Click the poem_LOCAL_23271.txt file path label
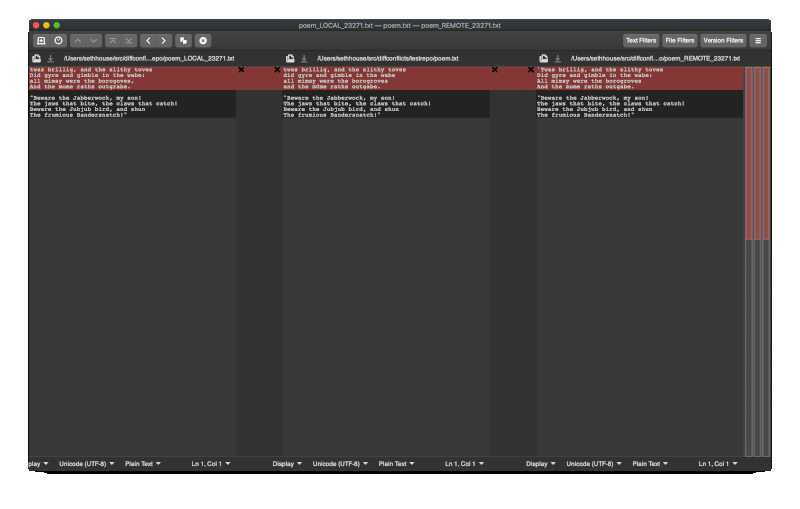The width and height of the screenshot is (800, 509). click(x=149, y=59)
